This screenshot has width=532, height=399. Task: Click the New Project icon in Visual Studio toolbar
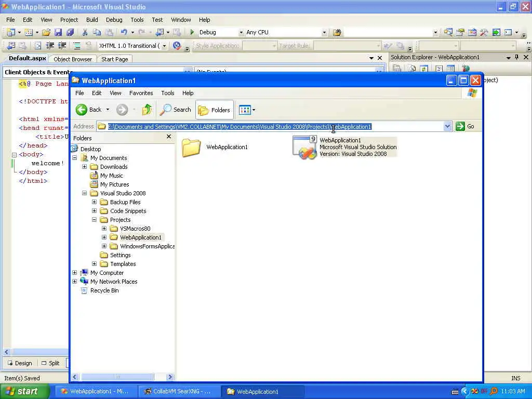(11, 32)
